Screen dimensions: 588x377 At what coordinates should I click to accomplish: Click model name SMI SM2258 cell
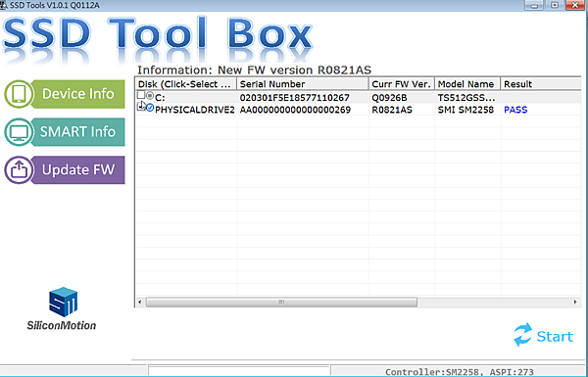point(465,110)
